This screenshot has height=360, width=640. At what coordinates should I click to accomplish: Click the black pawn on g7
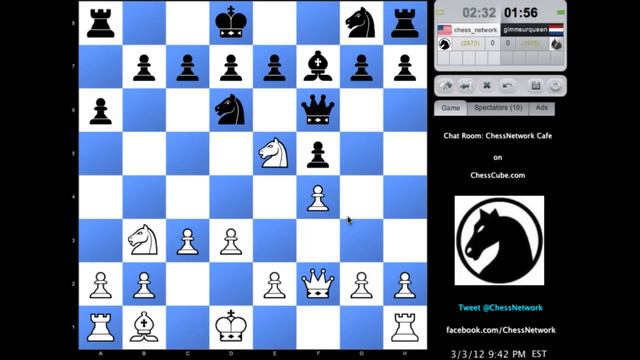[361, 67]
